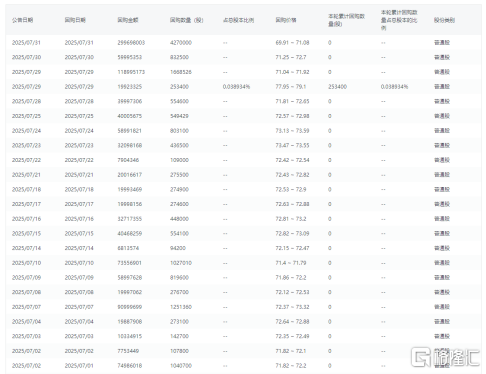The height and width of the screenshot is (374, 486).
Task: Click the quantity cell 832500
Action: pos(179,57)
